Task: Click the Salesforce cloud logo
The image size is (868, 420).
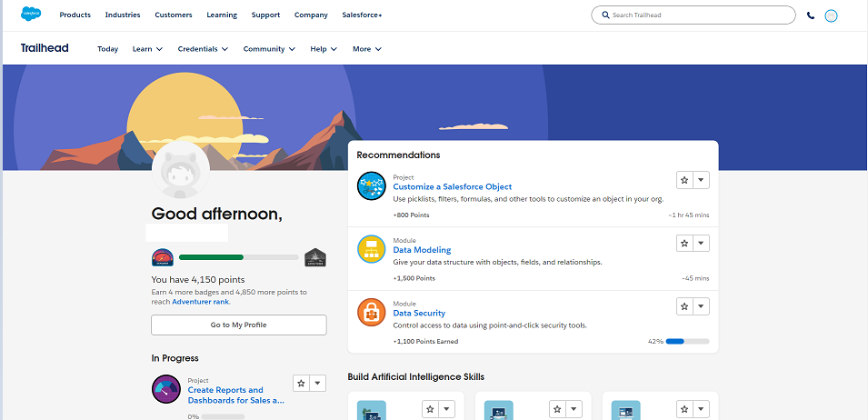Action: click(31, 15)
